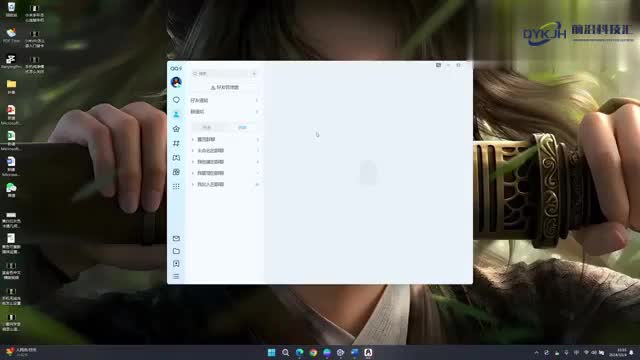Expand the 我创建的群聊 group list

click(x=224, y=162)
